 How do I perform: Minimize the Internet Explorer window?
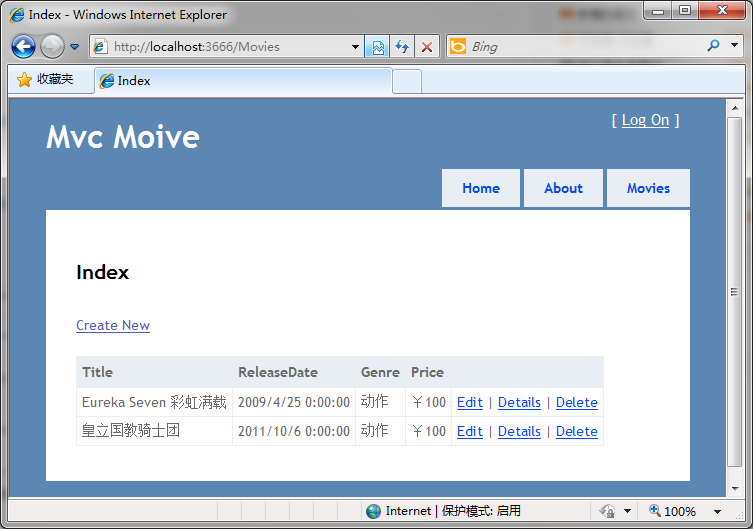[658, 11]
